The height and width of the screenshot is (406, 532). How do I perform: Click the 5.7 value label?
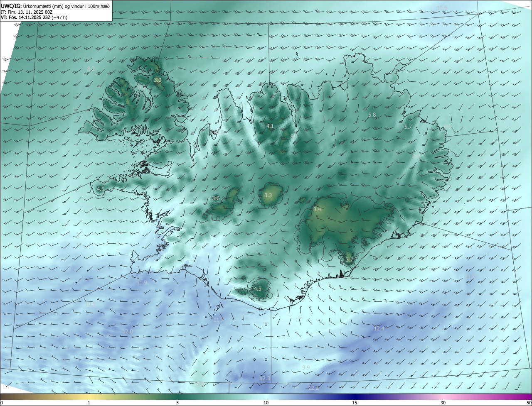(408, 127)
